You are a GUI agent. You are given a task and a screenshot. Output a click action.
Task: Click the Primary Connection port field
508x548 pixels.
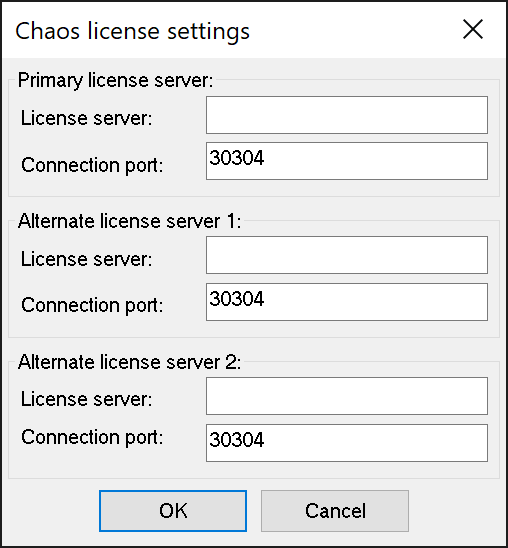347,161
